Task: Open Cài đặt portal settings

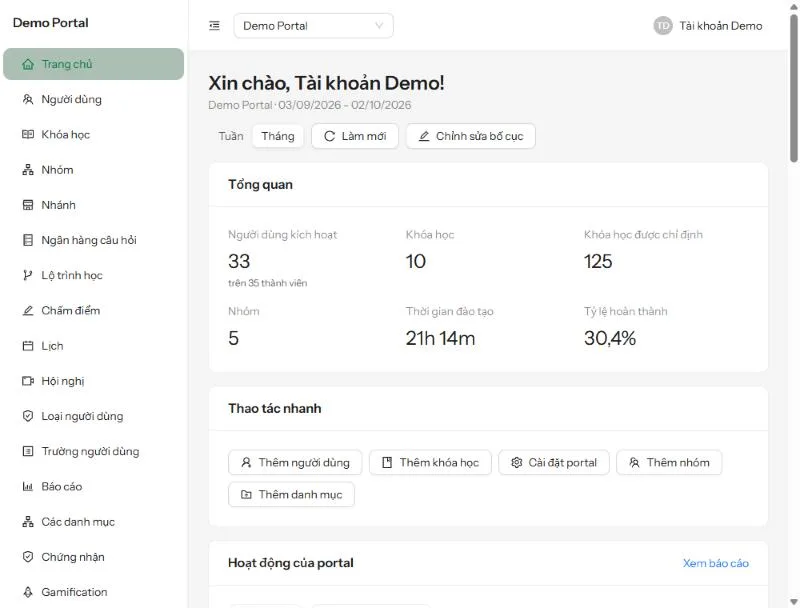Action: pyautogui.click(x=554, y=463)
